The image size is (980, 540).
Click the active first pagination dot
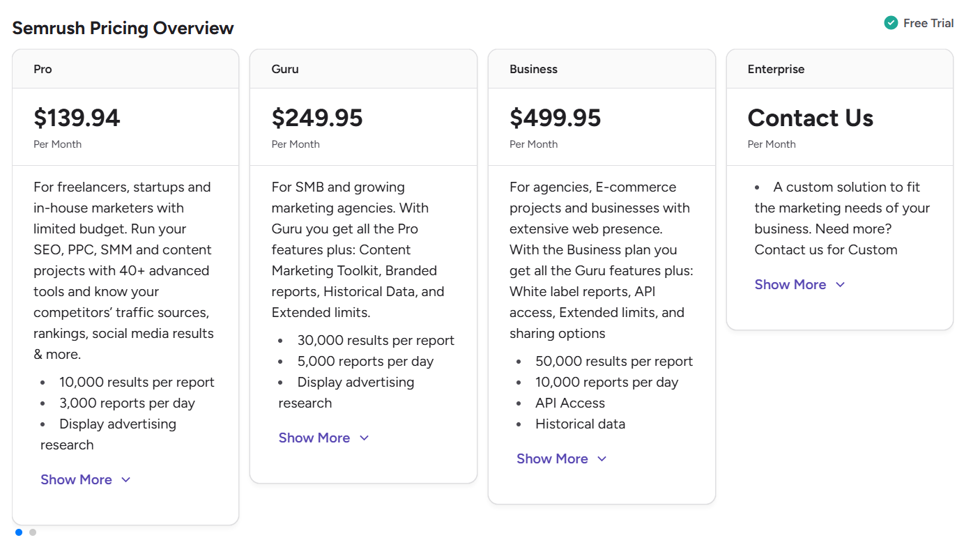pos(18,532)
